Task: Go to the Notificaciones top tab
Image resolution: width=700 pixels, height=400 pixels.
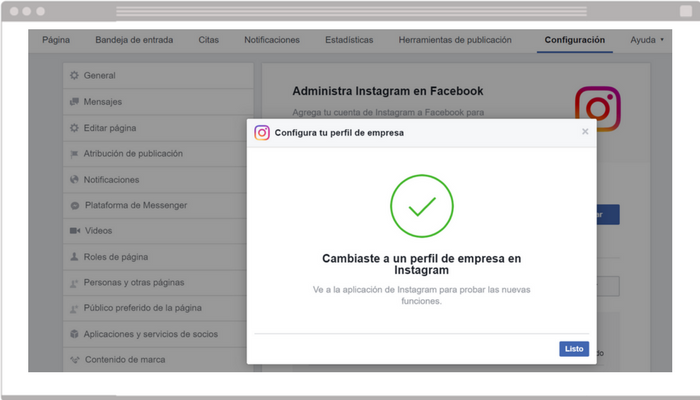Action: (x=272, y=40)
